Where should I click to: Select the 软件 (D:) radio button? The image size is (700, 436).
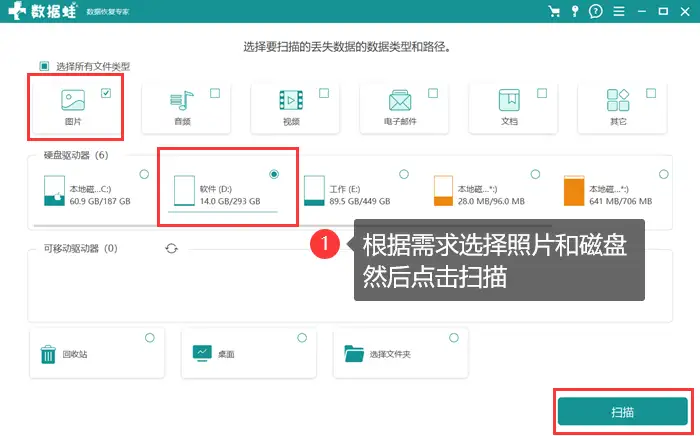tap(274, 174)
